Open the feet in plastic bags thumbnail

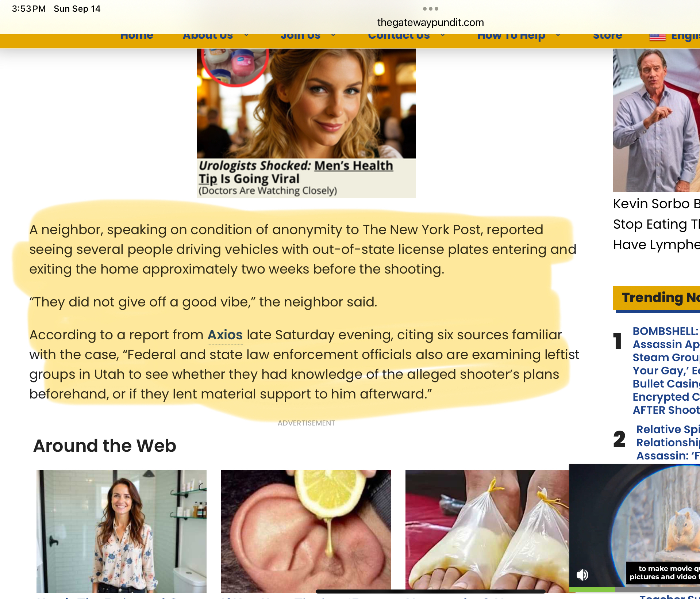click(x=487, y=531)
